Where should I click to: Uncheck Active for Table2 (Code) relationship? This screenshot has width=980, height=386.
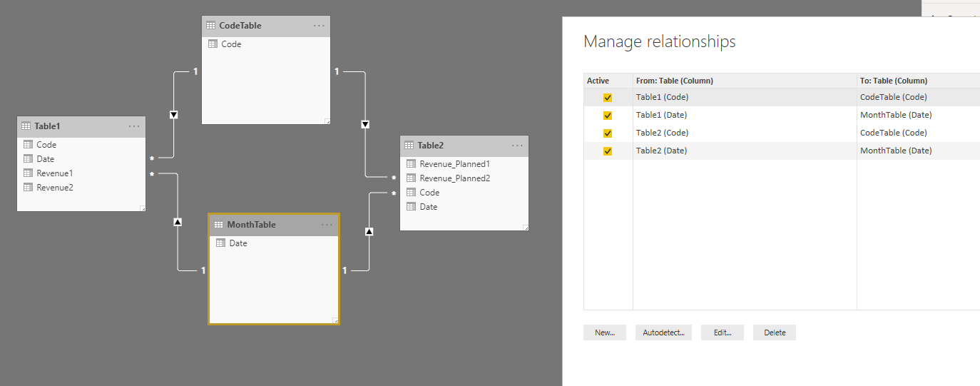(x=608, y=133)
